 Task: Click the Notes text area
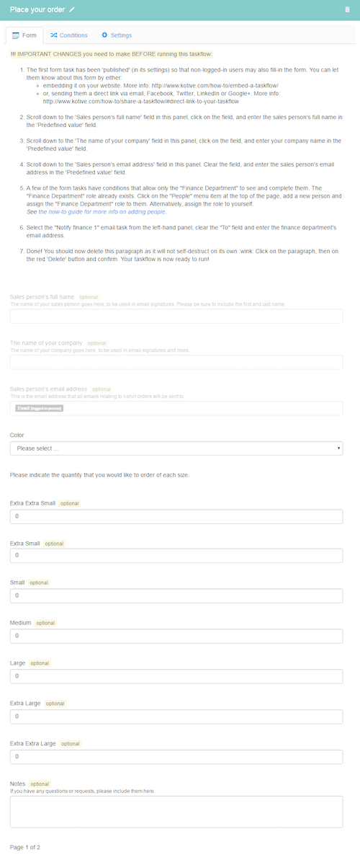click(x=176, y=811)
